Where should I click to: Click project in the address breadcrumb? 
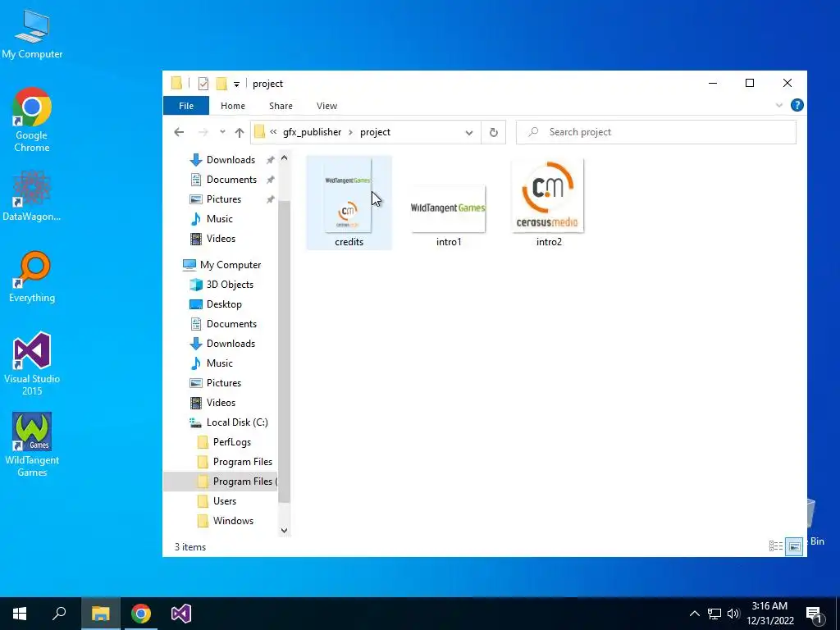coord(375,132)
